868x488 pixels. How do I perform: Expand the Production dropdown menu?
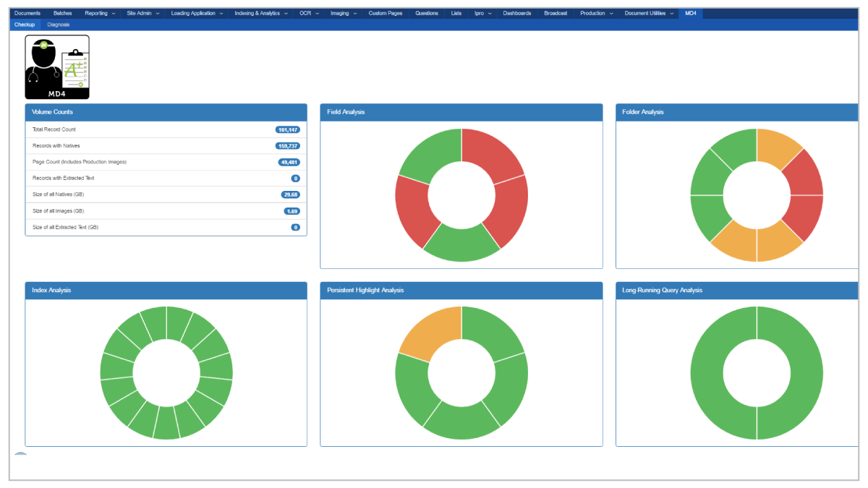(x=597, y=13)
